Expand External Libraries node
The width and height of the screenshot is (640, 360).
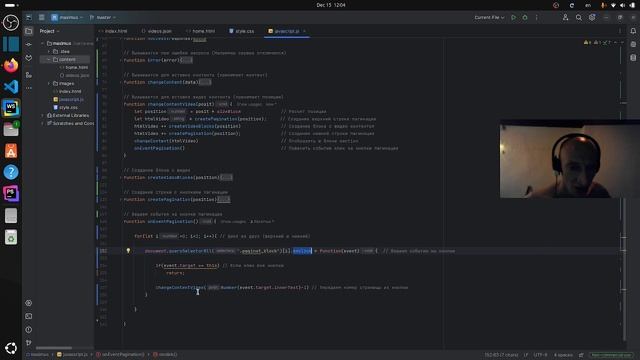pyautogui.click(x=42, y=116)
